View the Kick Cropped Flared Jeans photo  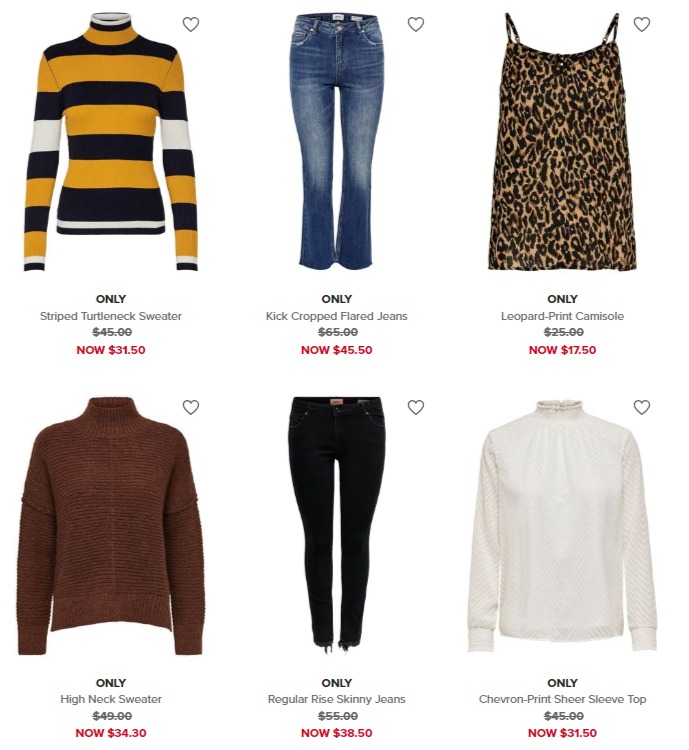tap(336, 142)
